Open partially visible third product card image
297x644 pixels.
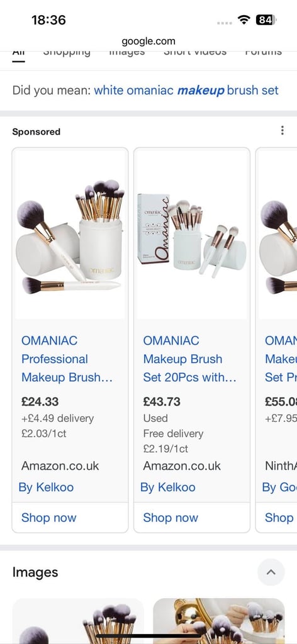point(278,234)
